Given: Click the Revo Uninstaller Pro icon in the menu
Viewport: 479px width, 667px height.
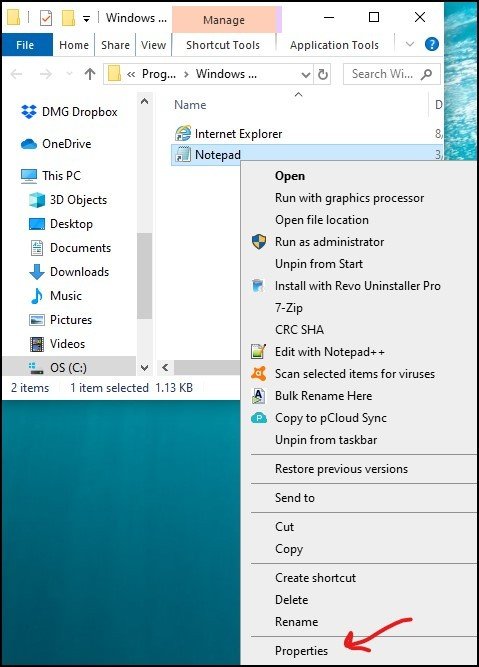Looking at the screenshot, I should pyautogui.click(x=258, y=286).
